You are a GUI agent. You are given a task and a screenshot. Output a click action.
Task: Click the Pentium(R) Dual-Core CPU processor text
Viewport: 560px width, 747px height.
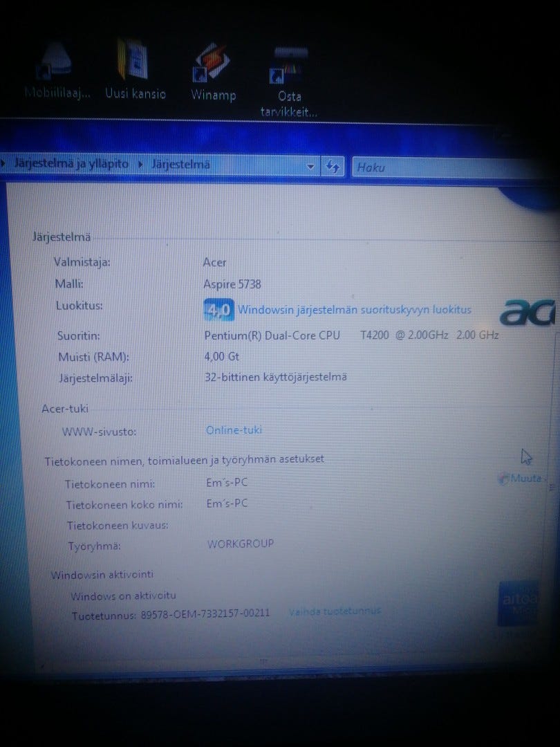click(x=272, y=335)
